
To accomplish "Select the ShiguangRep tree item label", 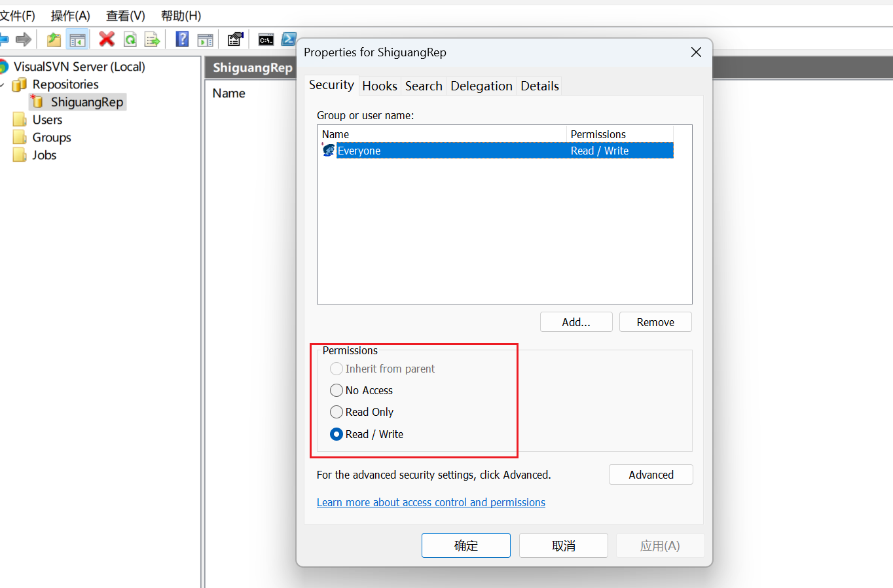I will click(87, 101).
